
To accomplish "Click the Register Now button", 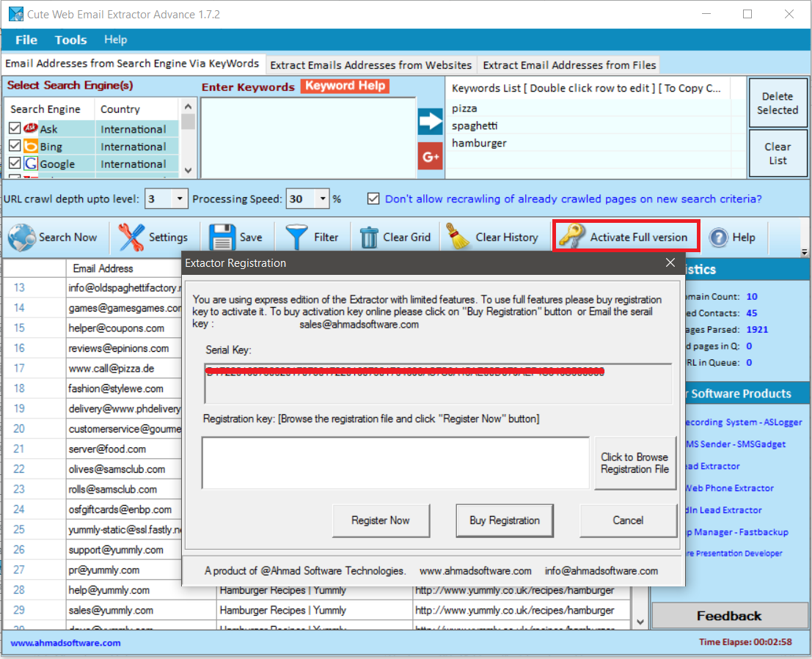I will tap(381, 520).
